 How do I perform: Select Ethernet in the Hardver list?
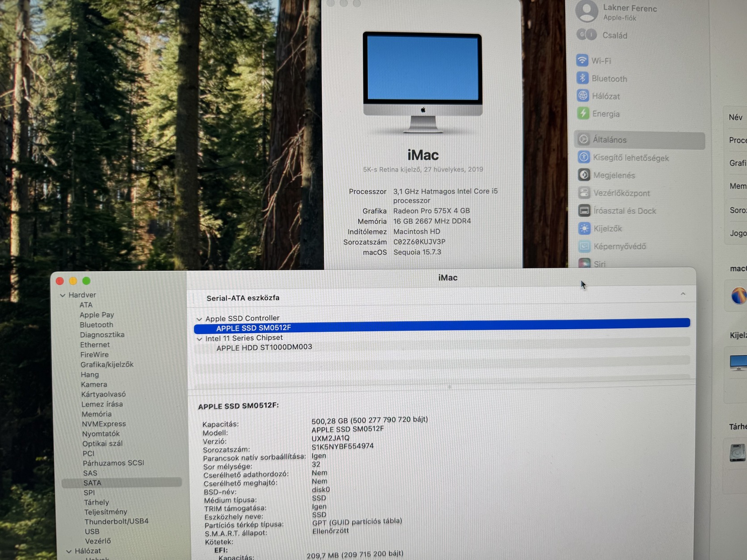point(95,344)
